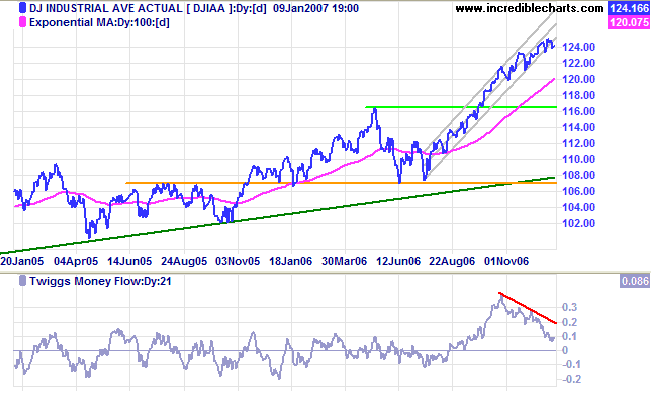Click the orange 107.00 support line
651x395 pixels.
[340, 183]
